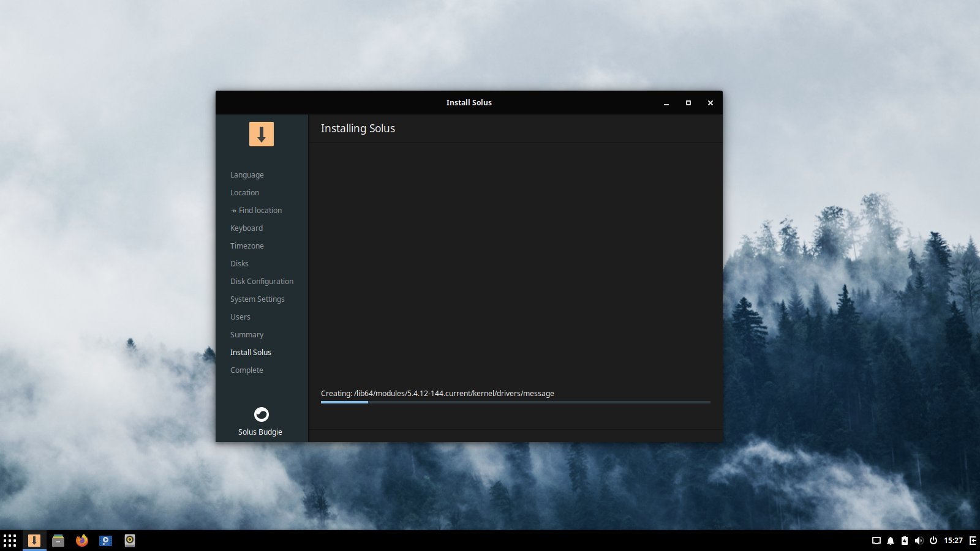980x551 pixels.
Task: Select the Keyboard step in sidebar
Action: click(x=246, y=228)
